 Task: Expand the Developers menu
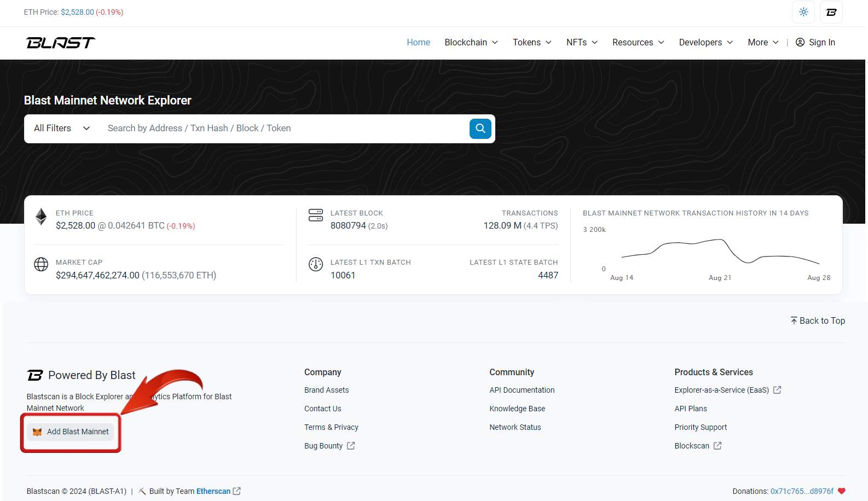[706, 42]
